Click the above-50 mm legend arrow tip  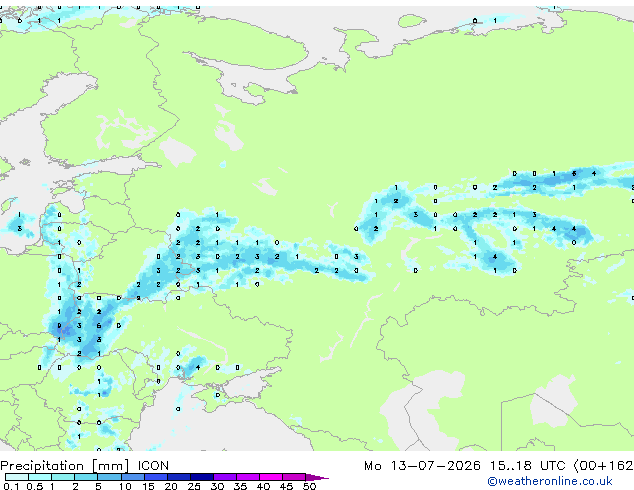tap(317, 477)
